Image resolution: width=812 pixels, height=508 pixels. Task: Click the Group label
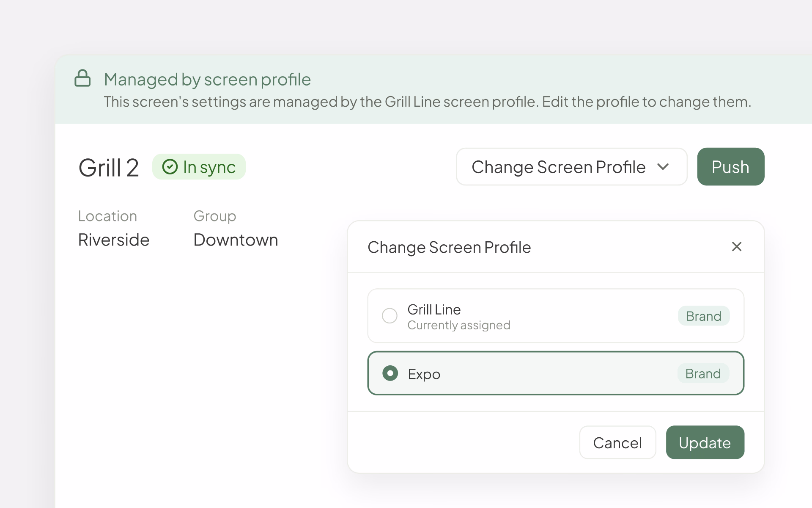tap(215, 216)
